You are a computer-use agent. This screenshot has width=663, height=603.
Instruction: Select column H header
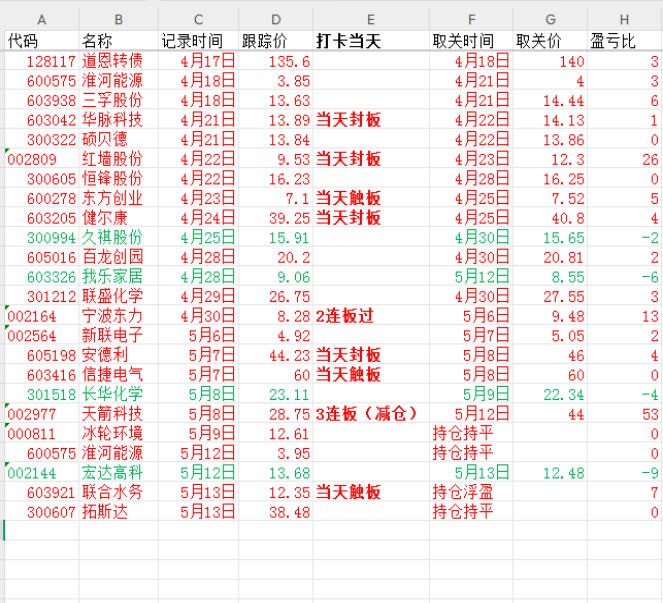(625, 19)
